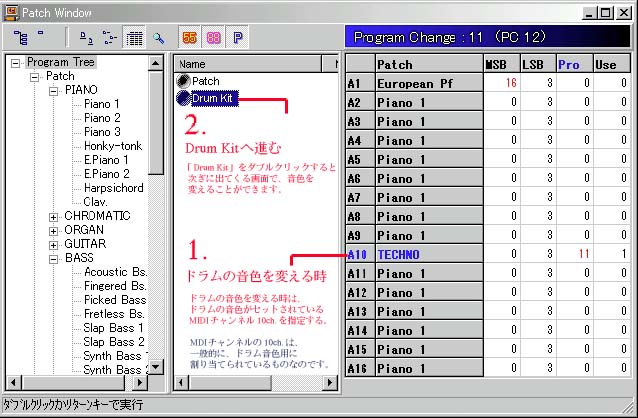This screenshot has width=638, height=418.
Task: Click the magnifier search icon in toolbar
Action: tap(159, 38)
